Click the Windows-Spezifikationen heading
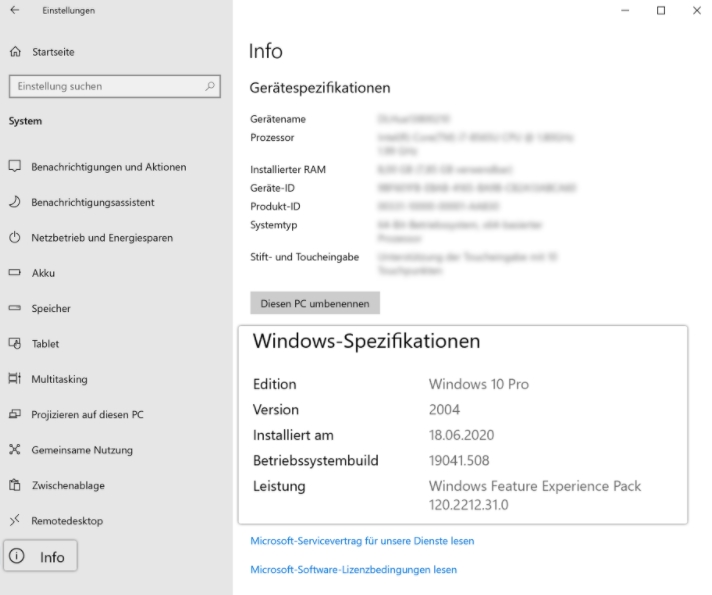Viewport: 712px width, 595px height. pyautogui.click(x=366, y=341)
